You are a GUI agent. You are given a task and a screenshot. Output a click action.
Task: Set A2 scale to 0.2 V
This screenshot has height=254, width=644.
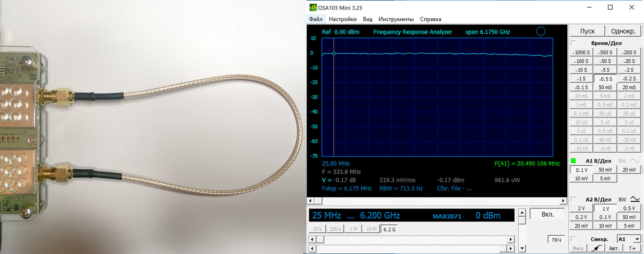click(582, 217)
